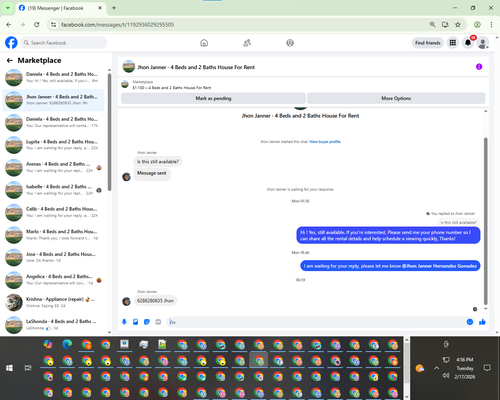Open Marlo conversation in chat list

click(x=53, y=235)
